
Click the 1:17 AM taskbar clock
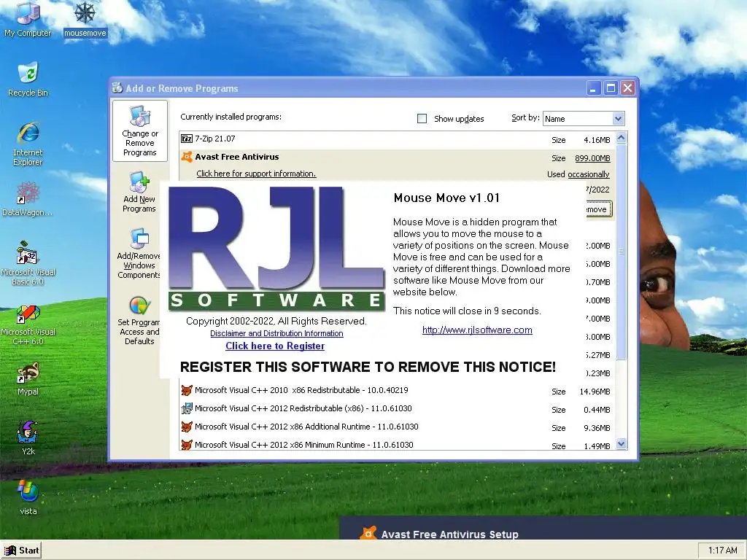tap(722, 551)
